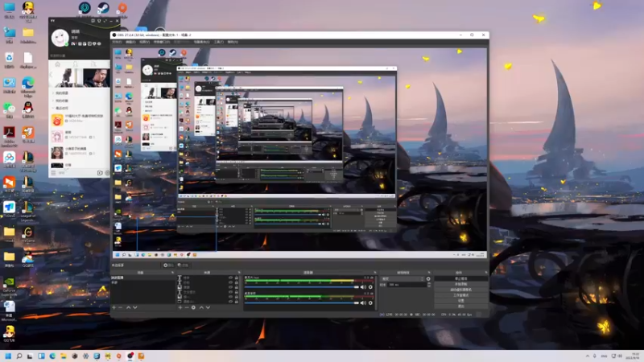644x362 pixels.
Task: Pop out audio mixer dock panel icon
Action: click(374, 273)
